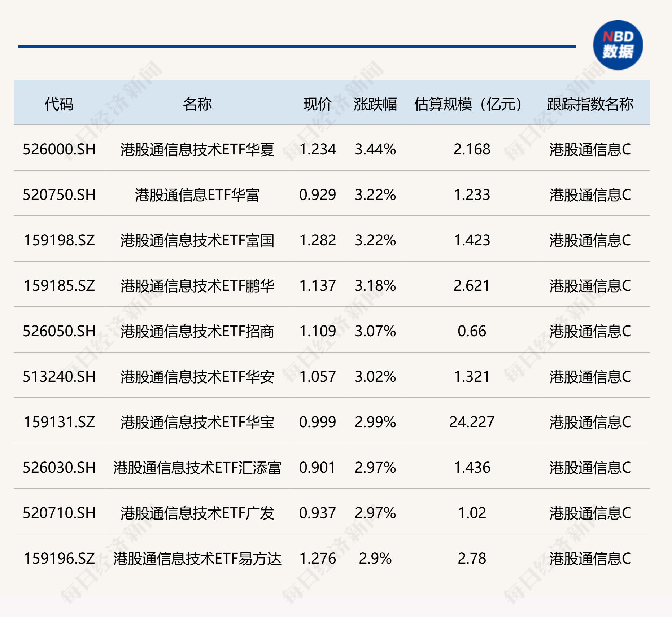Select the estimated scale 2.168
This screenshot has width=672, height=617.
pos(472,149)
